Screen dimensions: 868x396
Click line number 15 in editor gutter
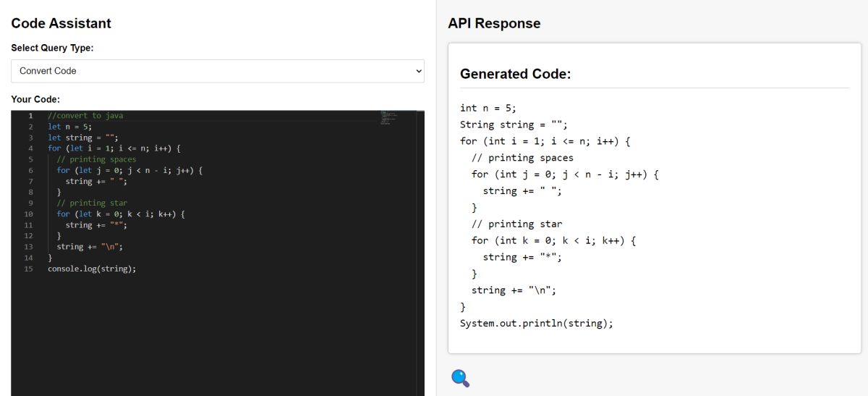[x=28, y=269]
